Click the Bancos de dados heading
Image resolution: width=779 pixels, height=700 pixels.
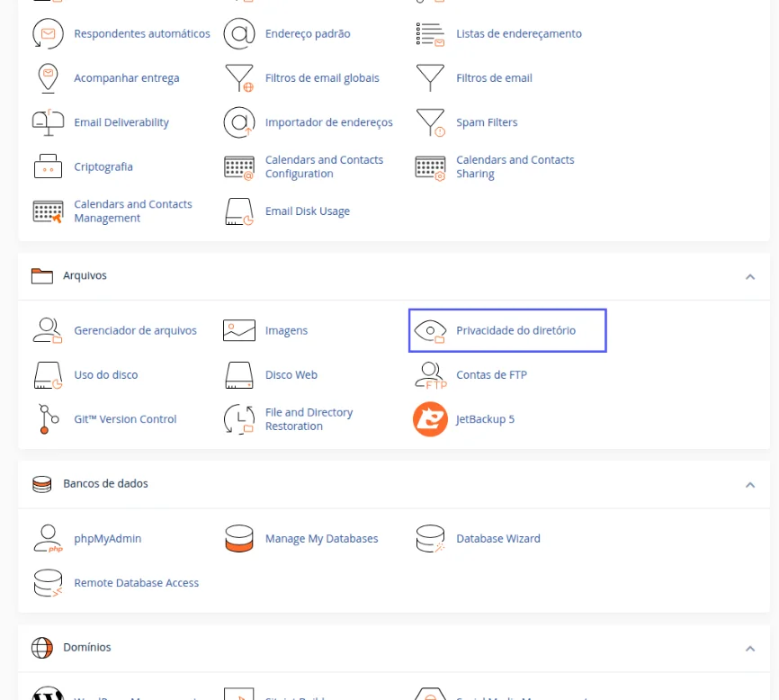point(105,483)
